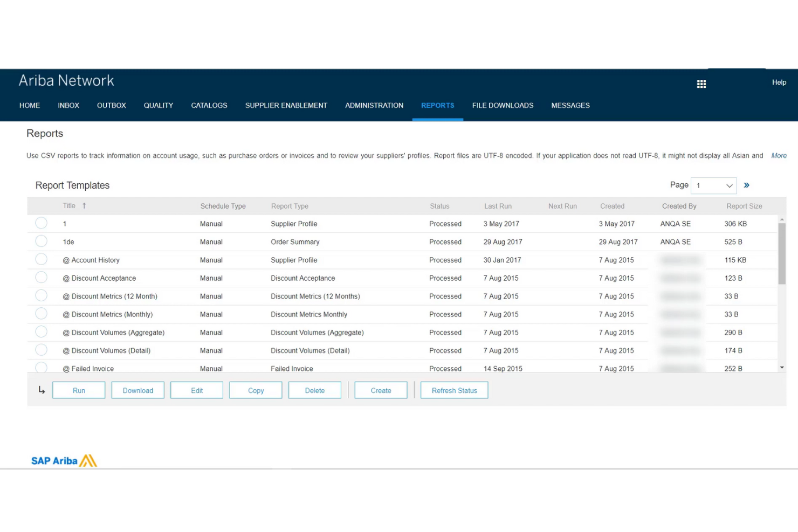Click the Download button
The width and height of the screenshot is (798, 532).
[x=138, y=390]
